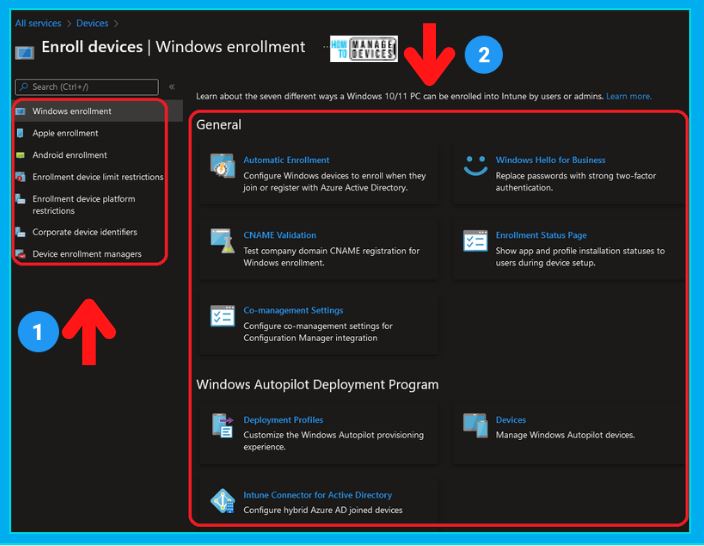
Task: Open CNAME Validation link
Action: [280, 235]
